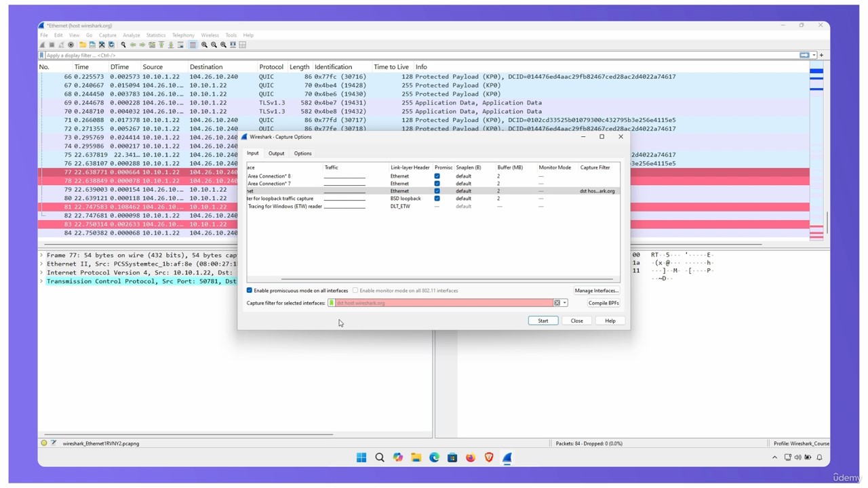Show hidden system tray icons chevron

point(774,457)
